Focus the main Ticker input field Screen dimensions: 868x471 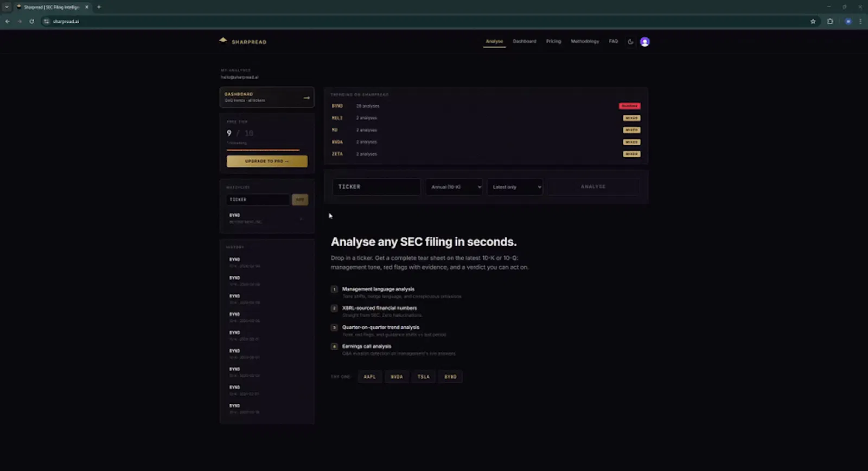[x=376, y=186]
